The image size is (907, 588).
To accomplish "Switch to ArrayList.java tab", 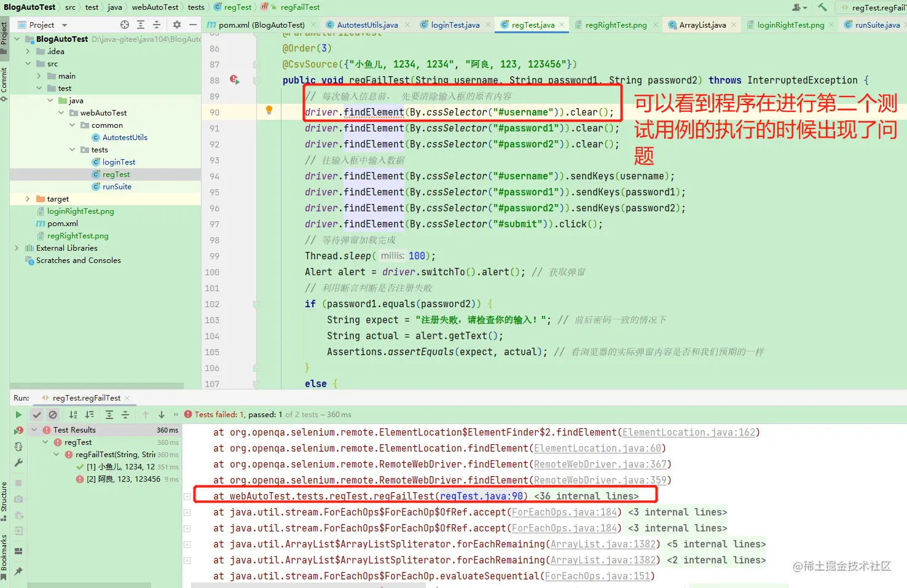I will pos(702,25).
